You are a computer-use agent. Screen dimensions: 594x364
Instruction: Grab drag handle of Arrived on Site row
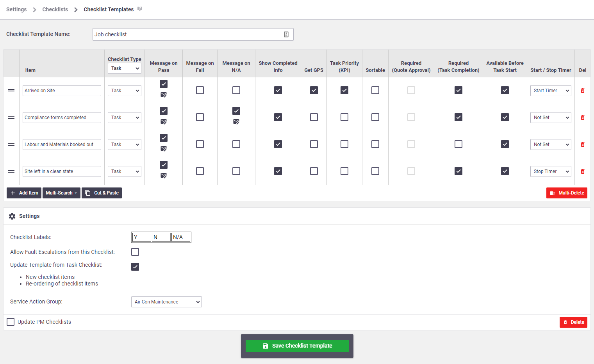pyautogui.click(x=11, y=91)
